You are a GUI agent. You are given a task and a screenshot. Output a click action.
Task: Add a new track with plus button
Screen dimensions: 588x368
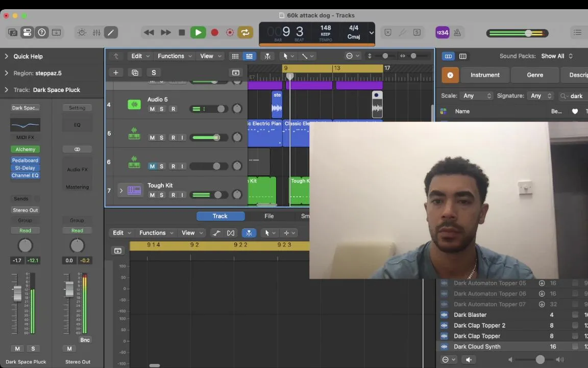[x=115, y=73]
